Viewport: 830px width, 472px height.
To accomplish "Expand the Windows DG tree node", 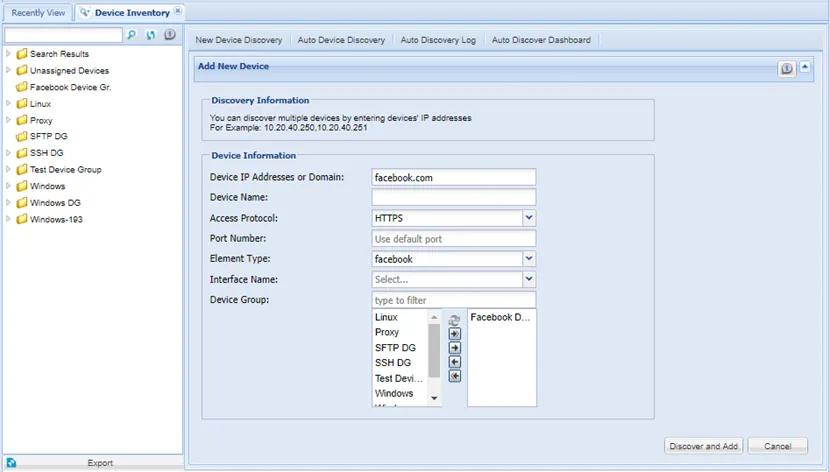I will coord(8,202).
